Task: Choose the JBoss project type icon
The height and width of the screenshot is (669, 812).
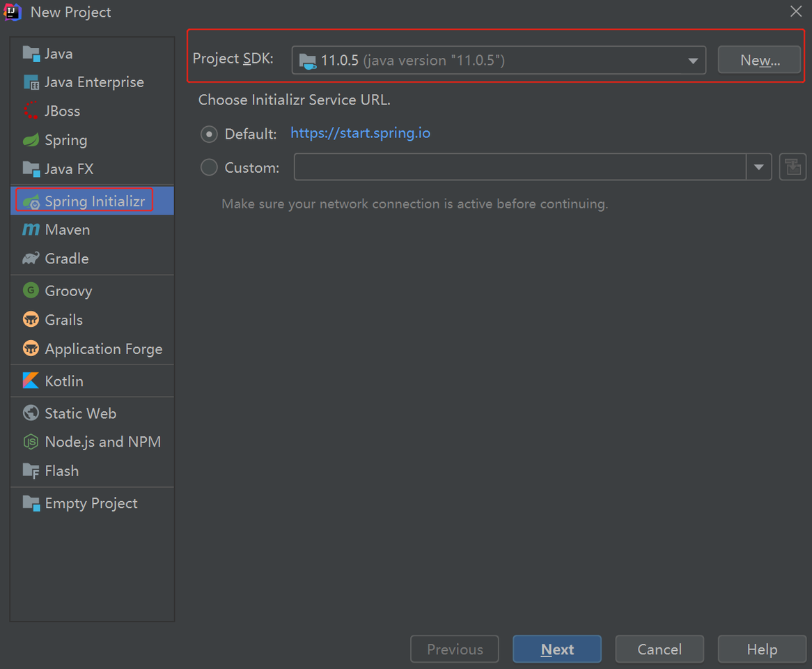Action: click(31, 111)
